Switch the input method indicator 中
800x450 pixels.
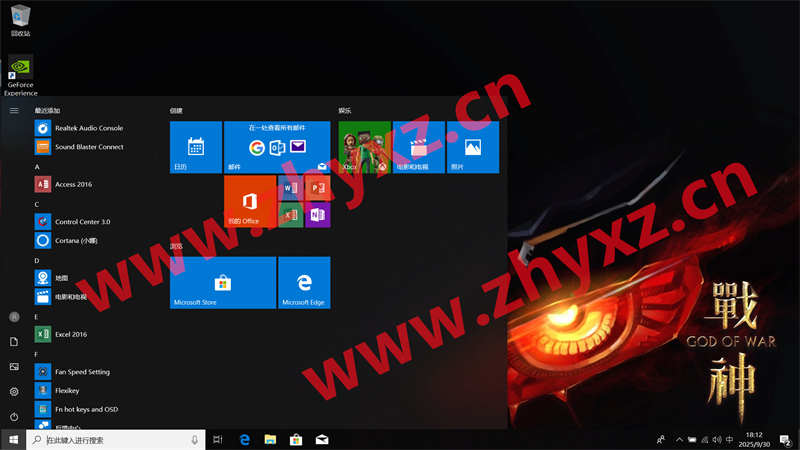coord(730,439)
